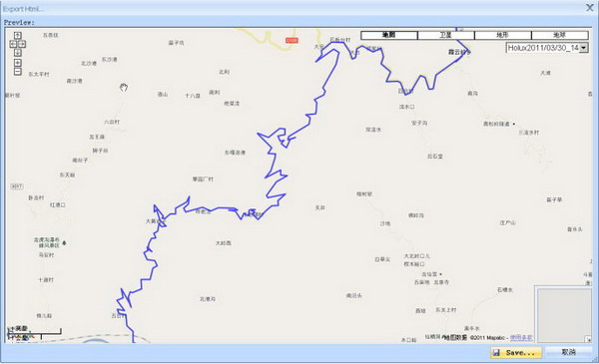Viewport: 599px width, 364px height.
Task: Click the tree icon by scenic area label
Action: (x=64, y=242)
